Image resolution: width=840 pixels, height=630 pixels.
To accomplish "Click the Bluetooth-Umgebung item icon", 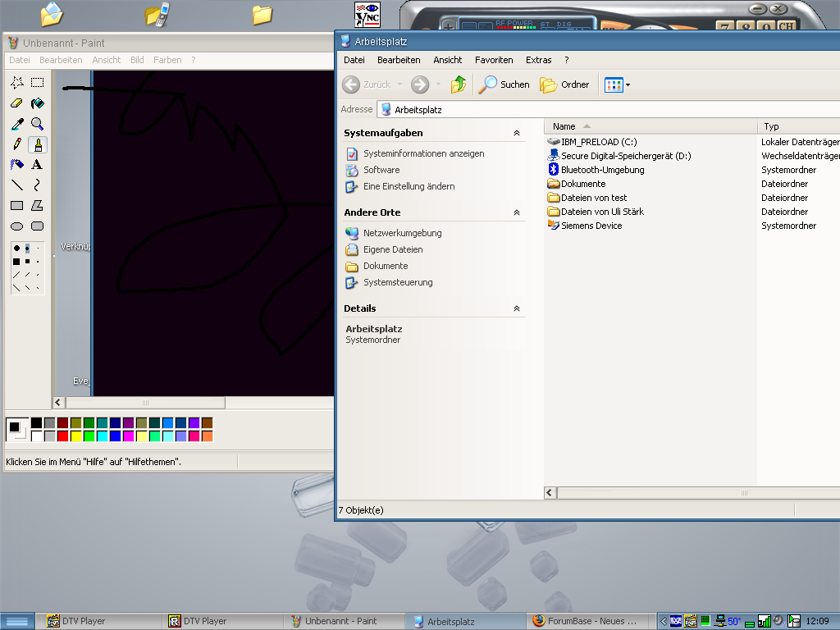I will pos(554,169).
